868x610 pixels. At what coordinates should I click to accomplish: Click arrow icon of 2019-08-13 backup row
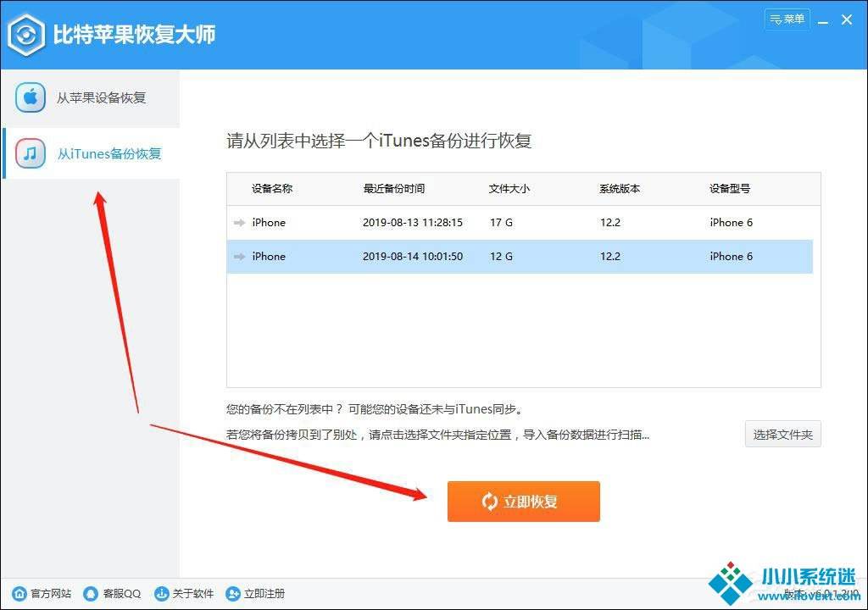[x=239, y=223]
